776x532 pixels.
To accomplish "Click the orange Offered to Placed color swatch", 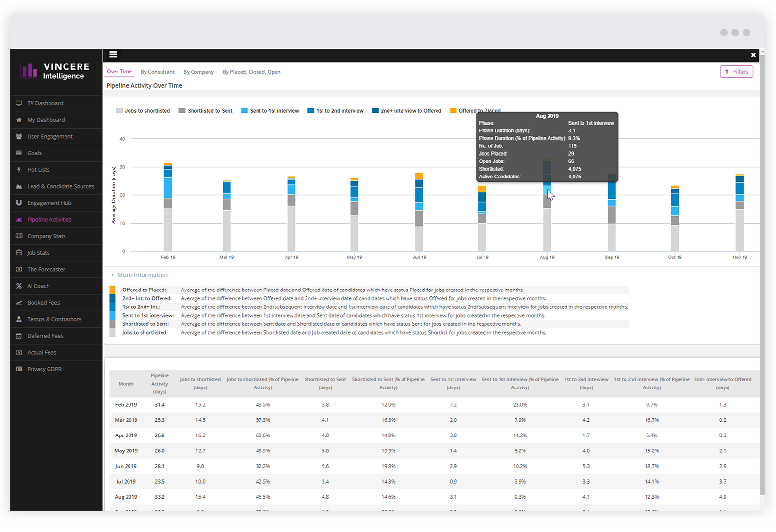I will click(453, 110).
